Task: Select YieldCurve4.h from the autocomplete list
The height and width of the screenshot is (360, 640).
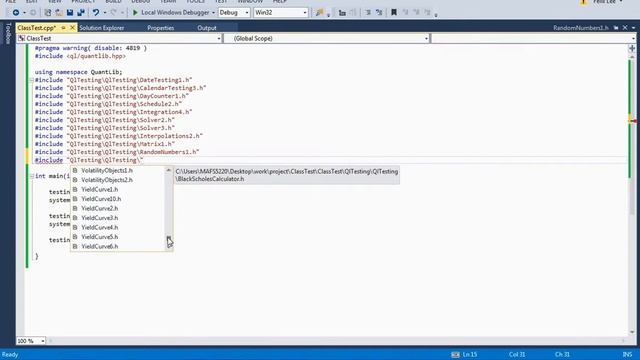Action: coord(100,227)
